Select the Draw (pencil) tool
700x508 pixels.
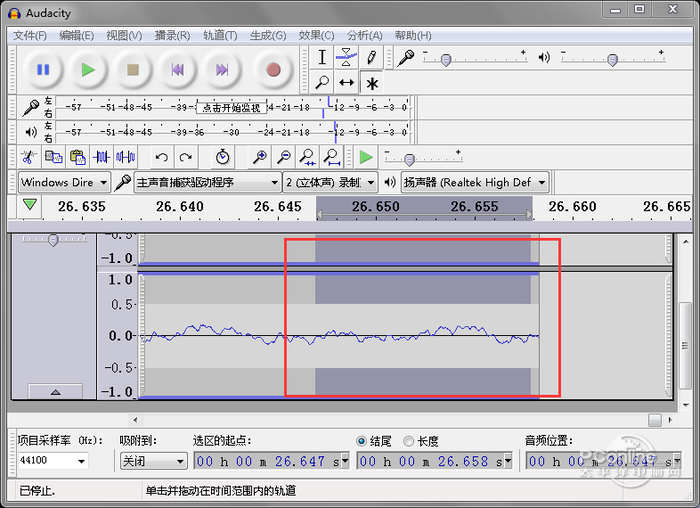tap(371, 58)
